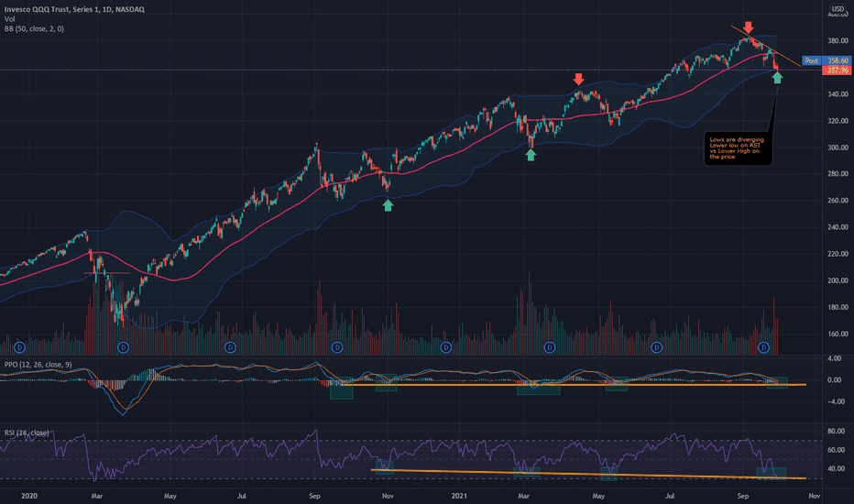The width and height of the screenshot is (854, 504).
Task: Select the 'Lows are diverging' annotation box
Action: pos(738,148)
